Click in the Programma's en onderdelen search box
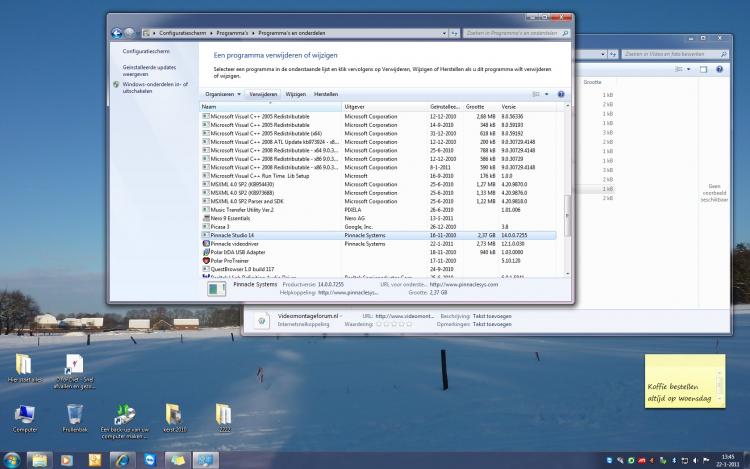 coord(510,33)
